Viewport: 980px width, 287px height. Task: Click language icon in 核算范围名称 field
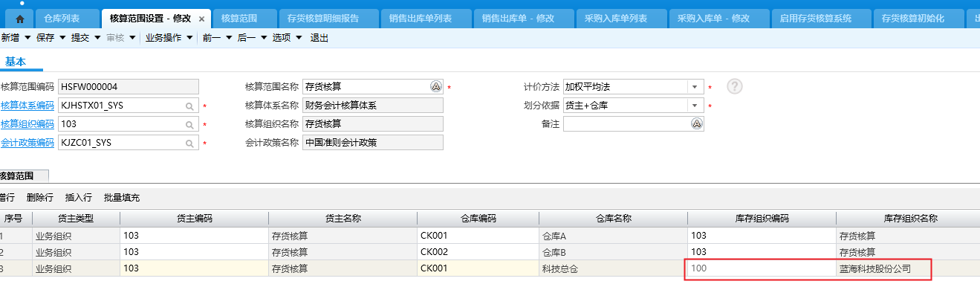(x=436, y=87)
